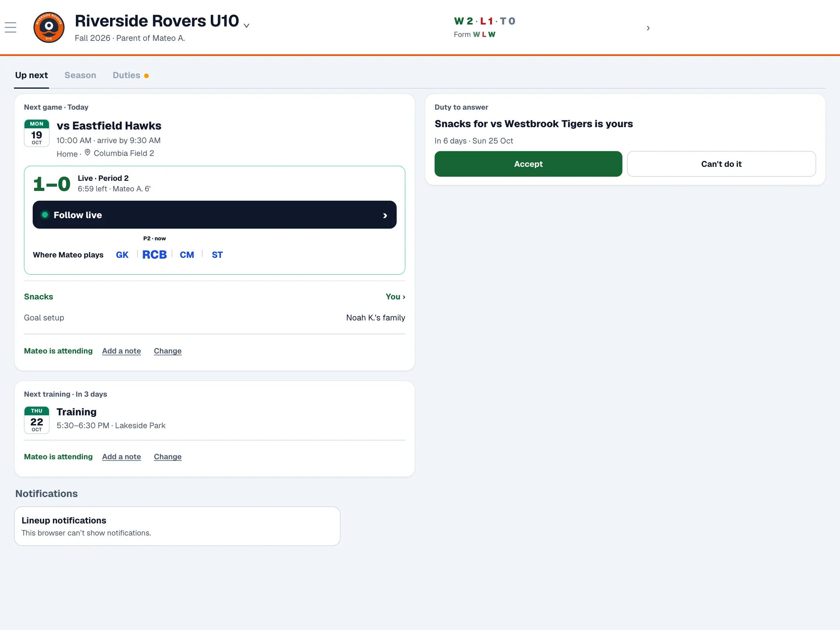
Task: Select the GK position
Action: click(122, 255)
